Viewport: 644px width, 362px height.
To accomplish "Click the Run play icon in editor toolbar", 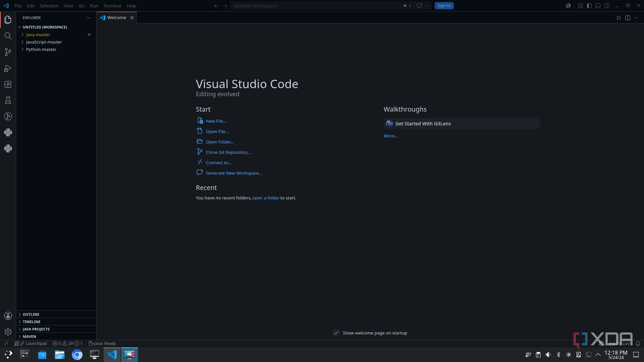I will point(619,18).
